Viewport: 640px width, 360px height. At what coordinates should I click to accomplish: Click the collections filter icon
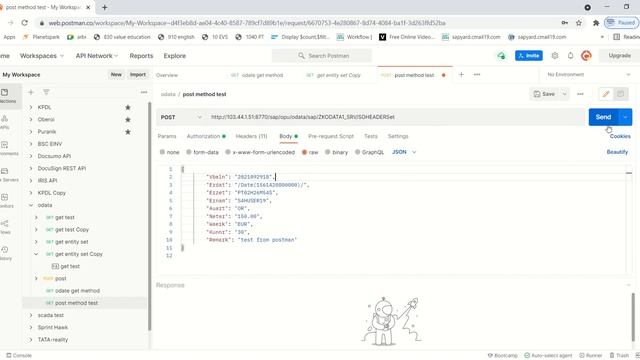tap(46, 92)
